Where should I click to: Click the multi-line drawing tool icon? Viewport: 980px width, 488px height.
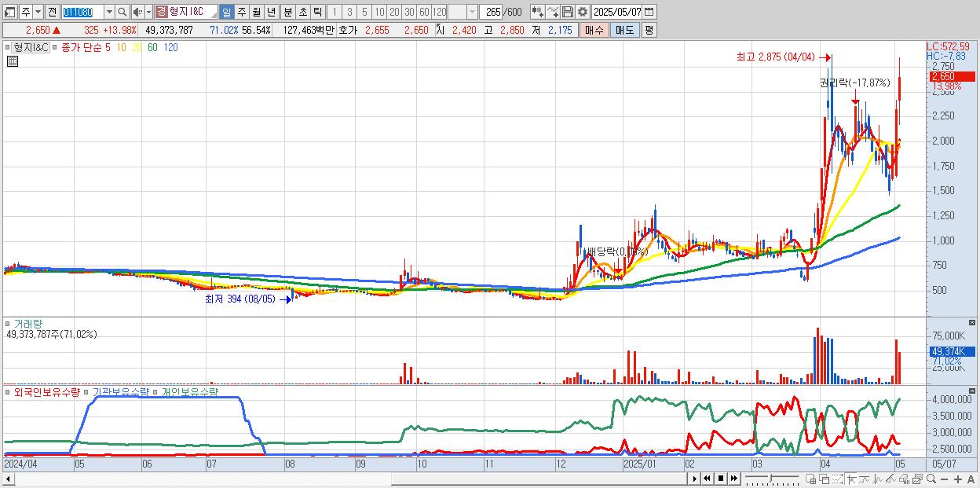(890, 479)
